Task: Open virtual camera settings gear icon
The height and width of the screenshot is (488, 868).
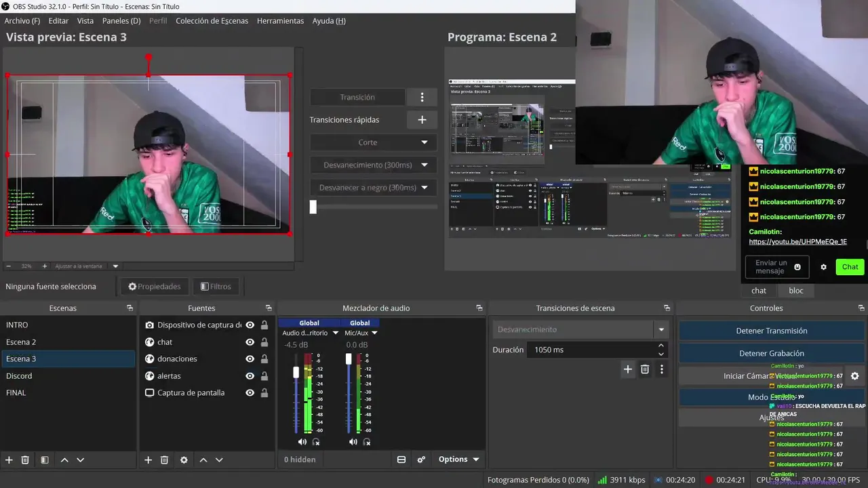Action: (x=854, y=375)
